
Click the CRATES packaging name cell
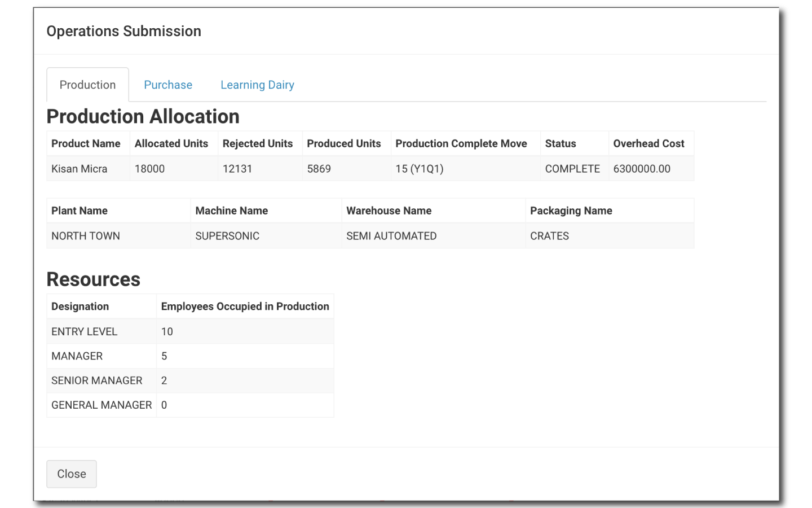pyautogui.click(x=549, y=235)
